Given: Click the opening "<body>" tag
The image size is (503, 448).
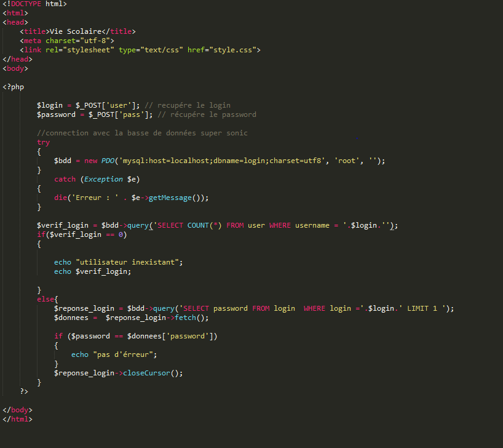Looking at the screenshot, I should coord(15,68).
